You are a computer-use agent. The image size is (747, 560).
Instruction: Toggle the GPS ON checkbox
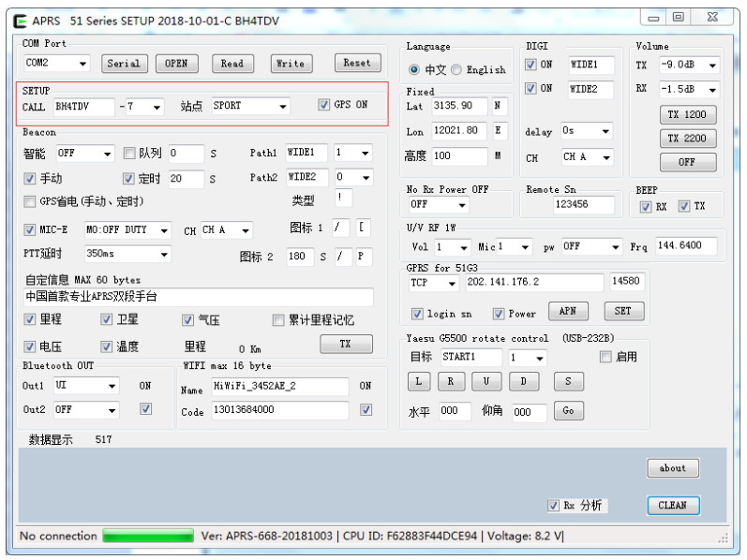click(324, 105)
